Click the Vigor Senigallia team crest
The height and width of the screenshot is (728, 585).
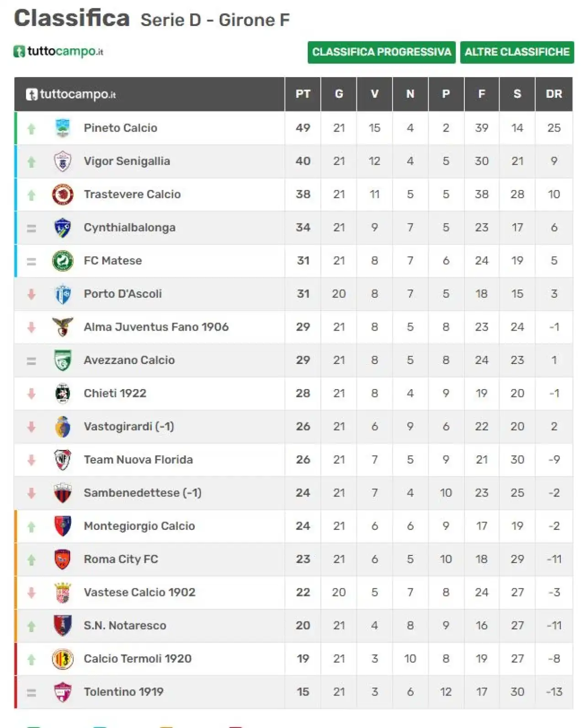click(63, 161)
